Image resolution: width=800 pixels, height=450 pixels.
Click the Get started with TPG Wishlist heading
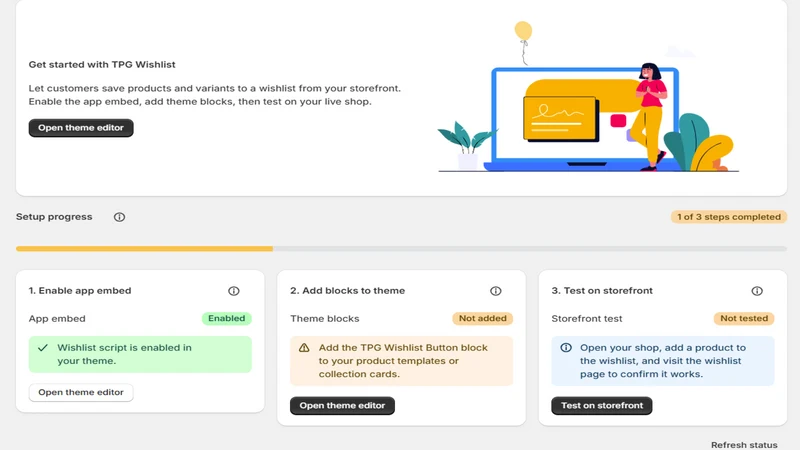point(102,65)
